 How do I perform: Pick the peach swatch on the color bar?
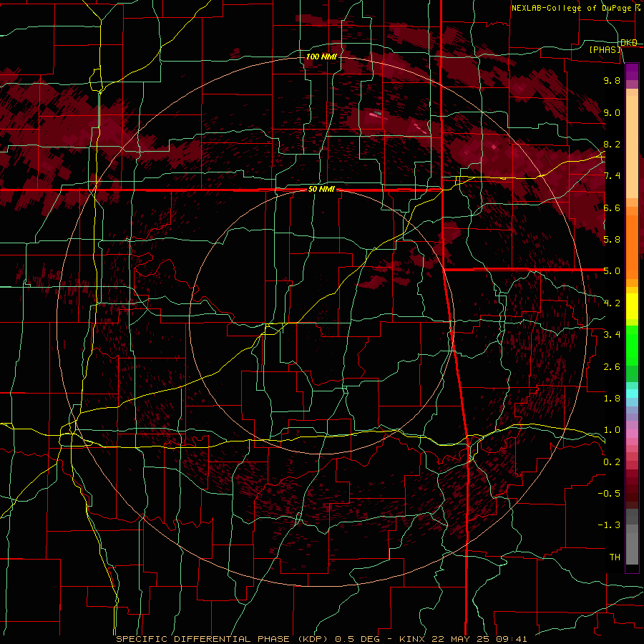632,148
